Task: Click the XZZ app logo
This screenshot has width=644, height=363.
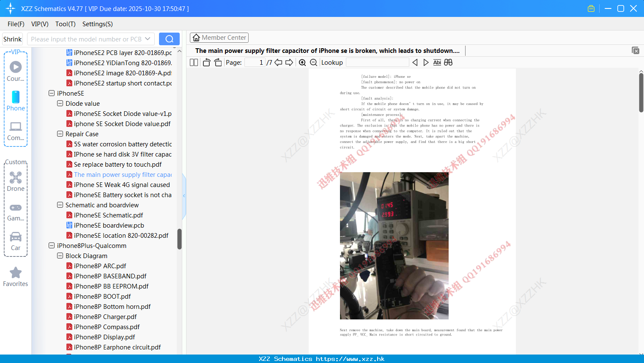Action: [x=11, y=8]
